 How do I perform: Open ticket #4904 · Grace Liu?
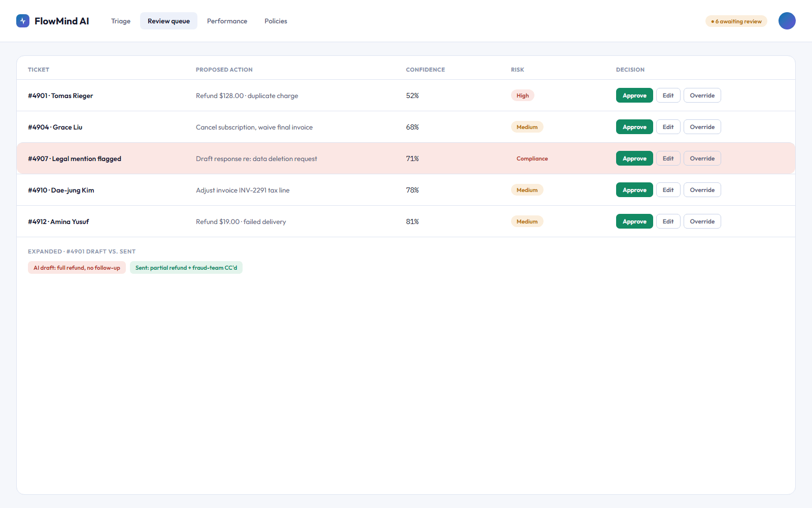pyautogui.click(x=55, y=127)
